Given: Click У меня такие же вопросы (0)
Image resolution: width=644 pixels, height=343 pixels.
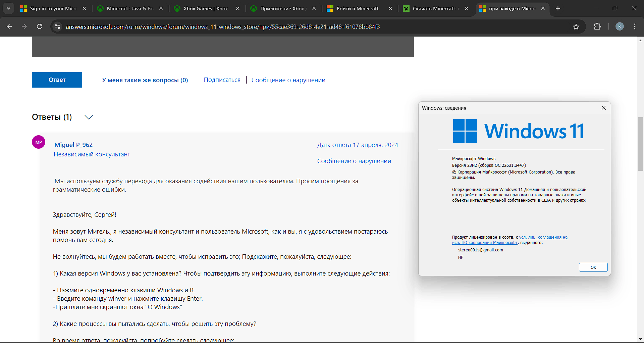Looking at the screenshot, I should tap(145, 80).
